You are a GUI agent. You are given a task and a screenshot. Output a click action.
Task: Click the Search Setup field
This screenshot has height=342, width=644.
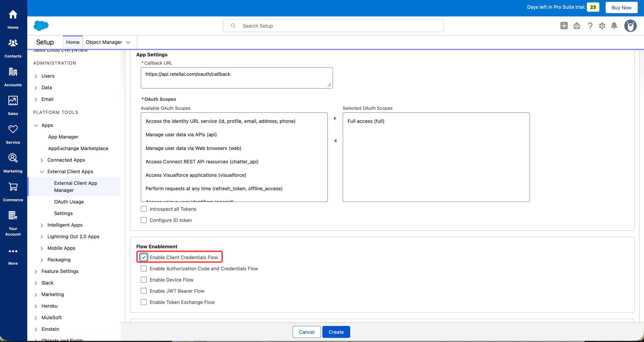333,26
